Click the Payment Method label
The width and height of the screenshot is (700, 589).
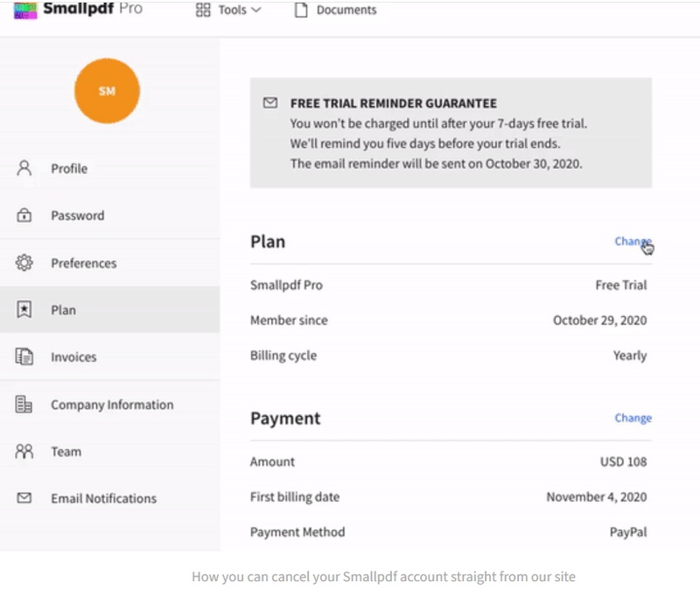click(x=297, y=532)
